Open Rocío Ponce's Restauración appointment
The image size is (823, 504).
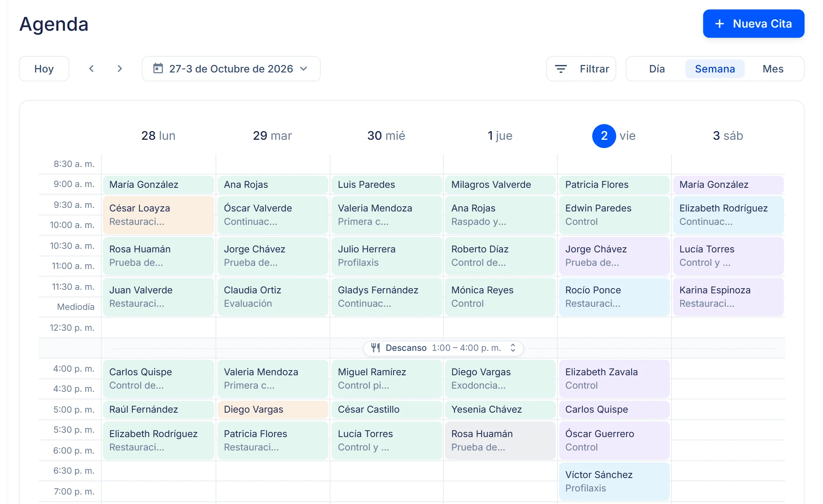pos(614,297)
